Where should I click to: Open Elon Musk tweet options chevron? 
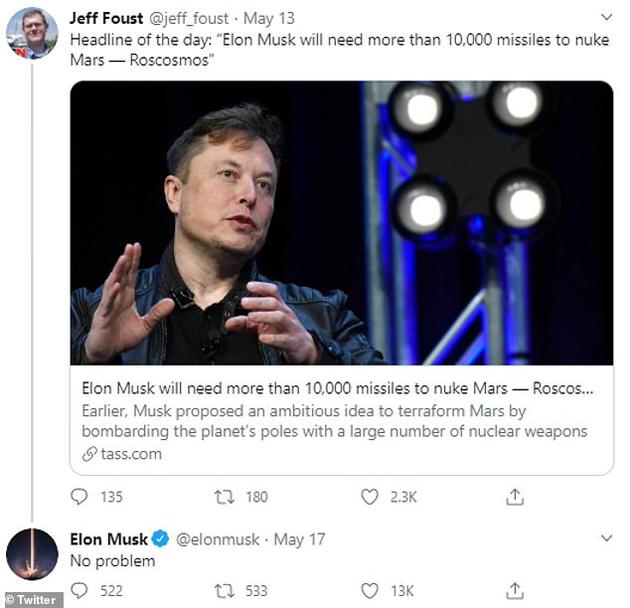point(606,538)
